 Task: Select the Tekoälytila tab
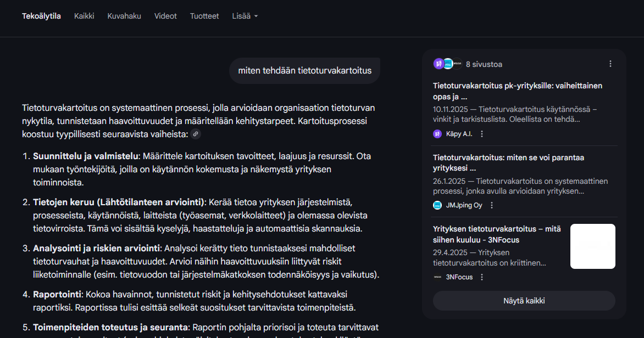tap(41, 16)
